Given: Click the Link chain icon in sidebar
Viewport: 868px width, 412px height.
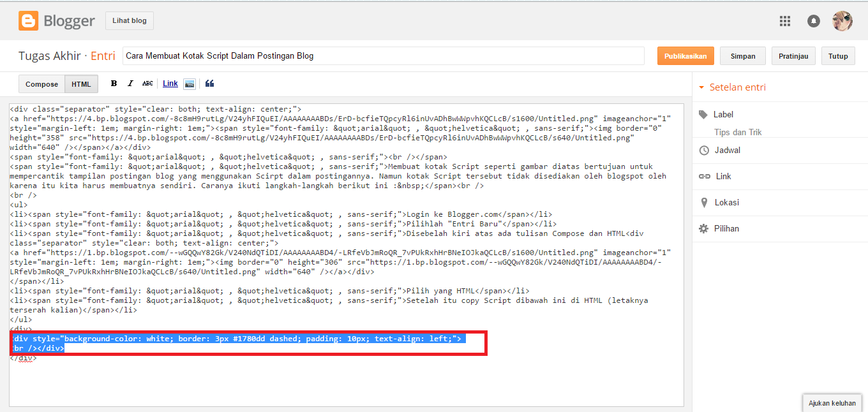Looking at the screenshot, I should point(704,176).
